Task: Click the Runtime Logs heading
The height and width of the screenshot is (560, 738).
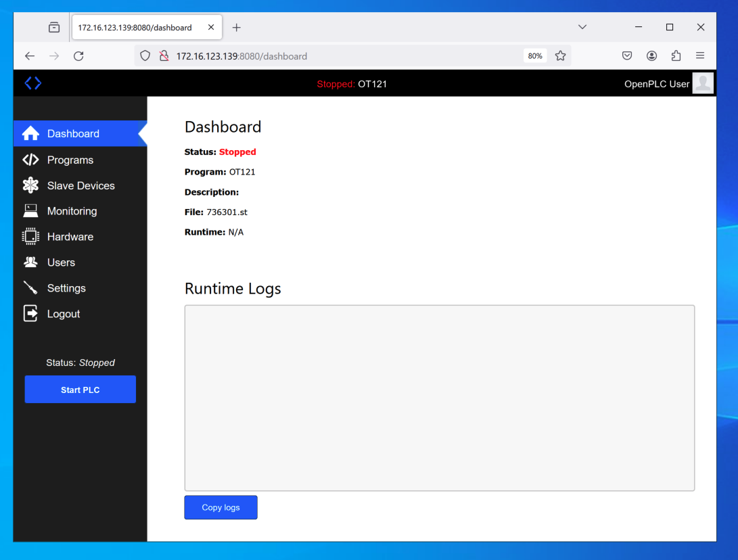Action: click(233, 289)
